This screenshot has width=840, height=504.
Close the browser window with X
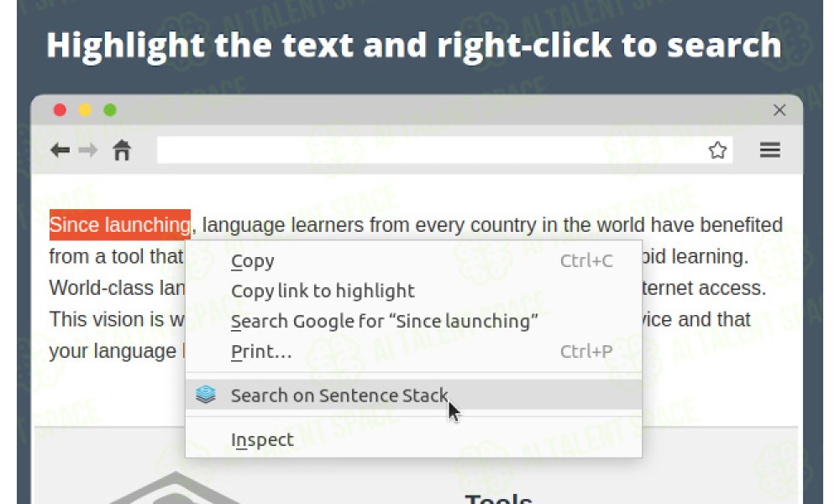pyautogui.click(x=780, y=110)
